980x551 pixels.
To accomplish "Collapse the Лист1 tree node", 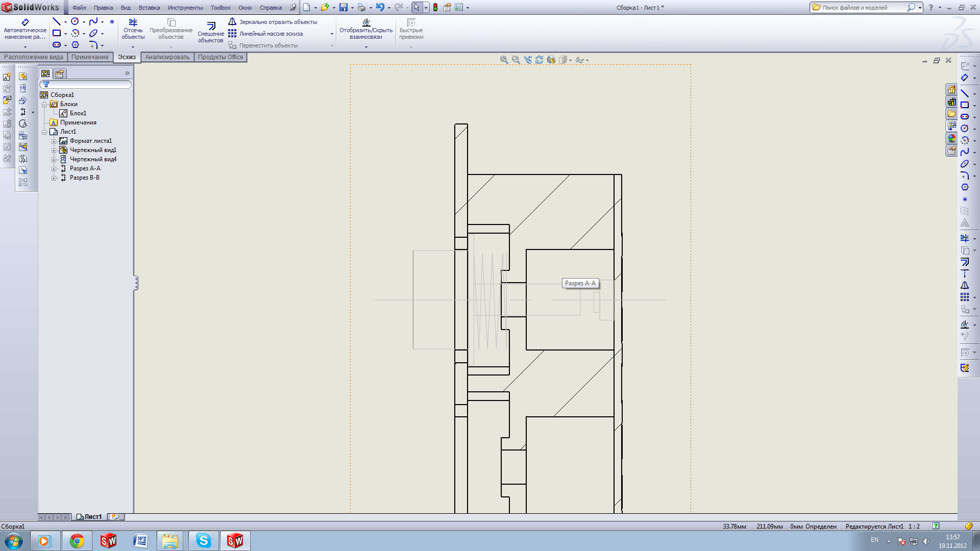I will coord(44,132).
